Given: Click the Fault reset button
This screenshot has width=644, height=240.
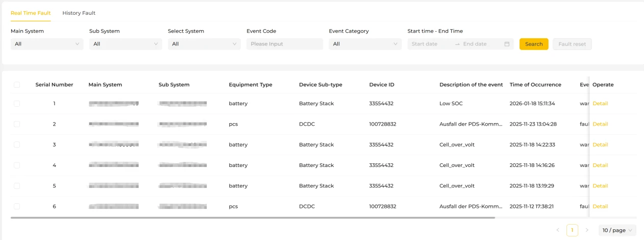Looking at the screenshot, I should 572,44.
